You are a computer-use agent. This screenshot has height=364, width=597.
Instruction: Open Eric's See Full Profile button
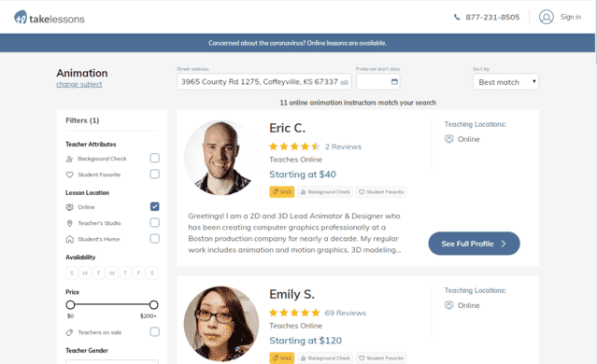474,244
